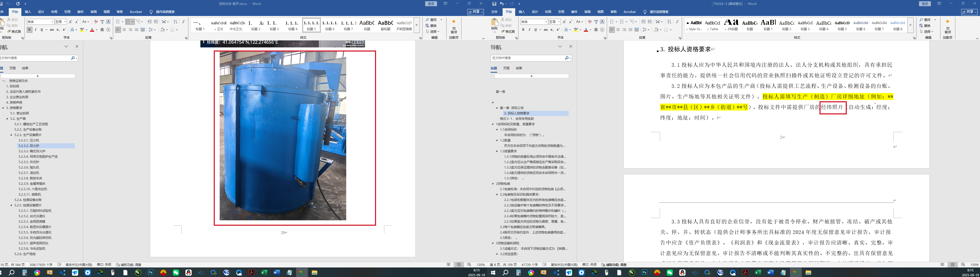Click the 共享 button in the _75GQ4~3 window
Screen dimensions: 980x277
click(x=969, y=12)
